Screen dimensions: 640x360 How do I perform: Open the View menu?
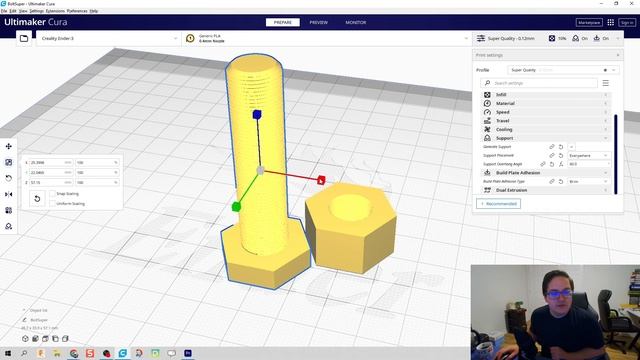click(23, 11)
